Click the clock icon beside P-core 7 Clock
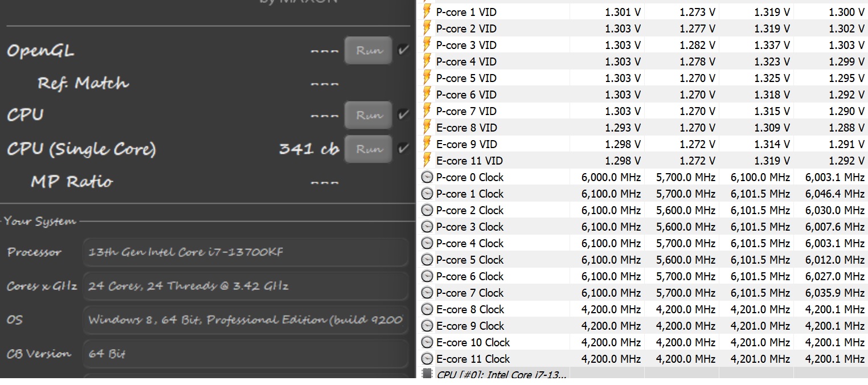 pyautogui.click(x=427, y=293)
